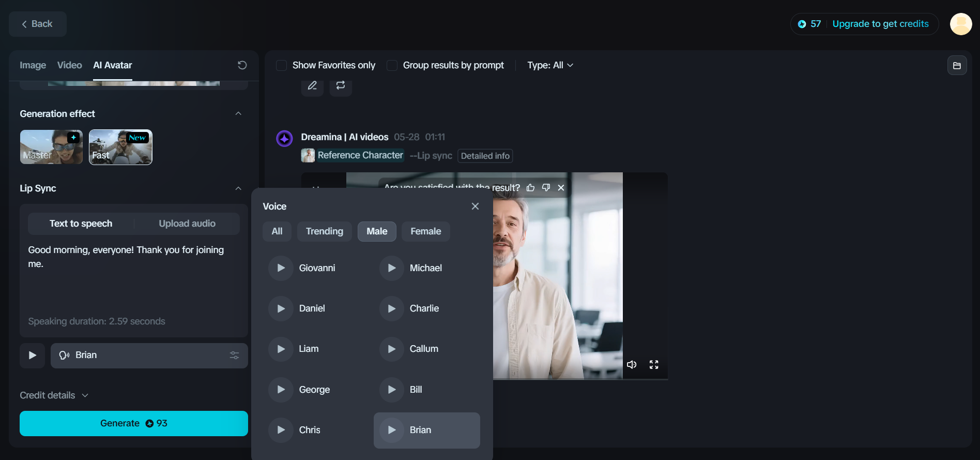Play the Liam voice preview
This screenshot has width=980, height=460.
coord(281,349)
